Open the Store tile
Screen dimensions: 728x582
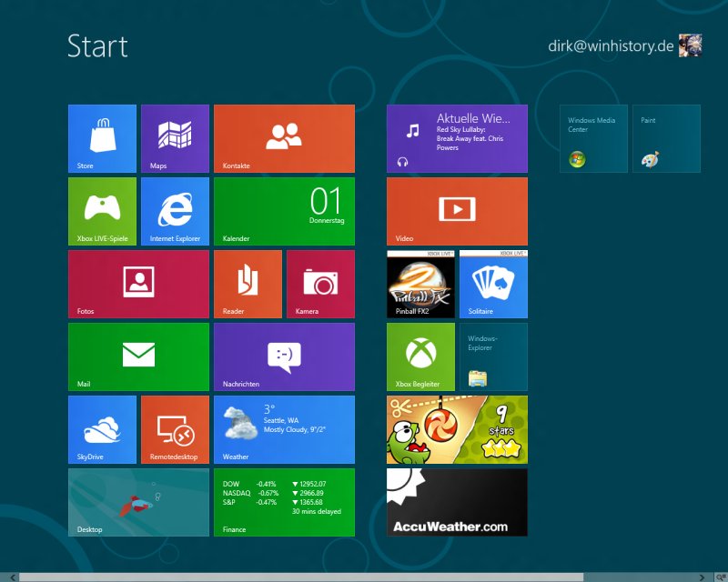102,138
